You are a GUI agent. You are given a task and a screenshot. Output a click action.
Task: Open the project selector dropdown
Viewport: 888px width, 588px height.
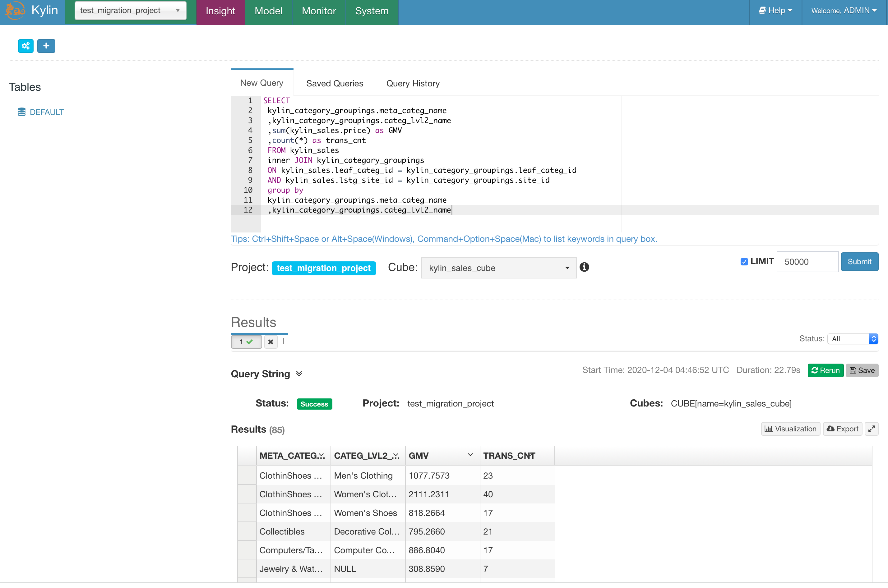tap(130, 11)
